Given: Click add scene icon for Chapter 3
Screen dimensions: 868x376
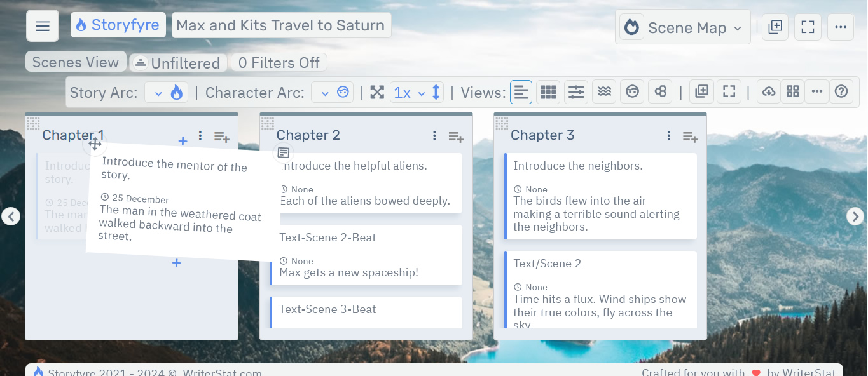Looking at the screenshot, I should pyautogui.click(x=690, y=137).
